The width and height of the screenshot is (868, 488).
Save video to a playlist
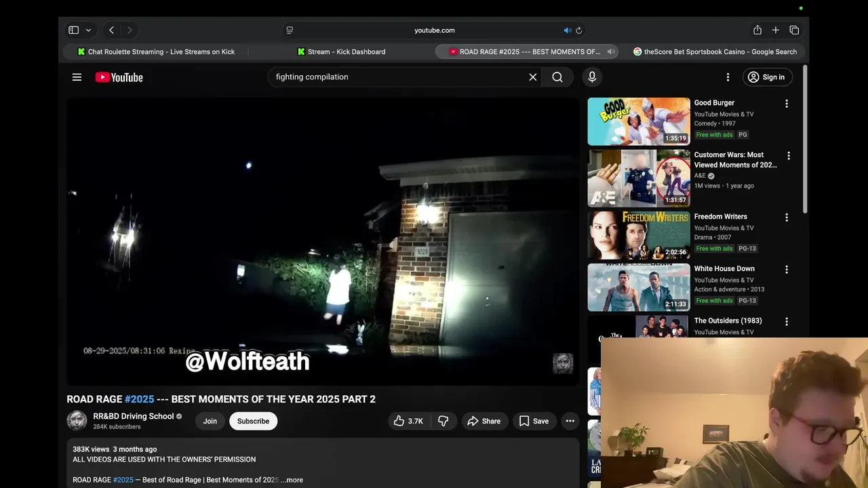point(534,421)
